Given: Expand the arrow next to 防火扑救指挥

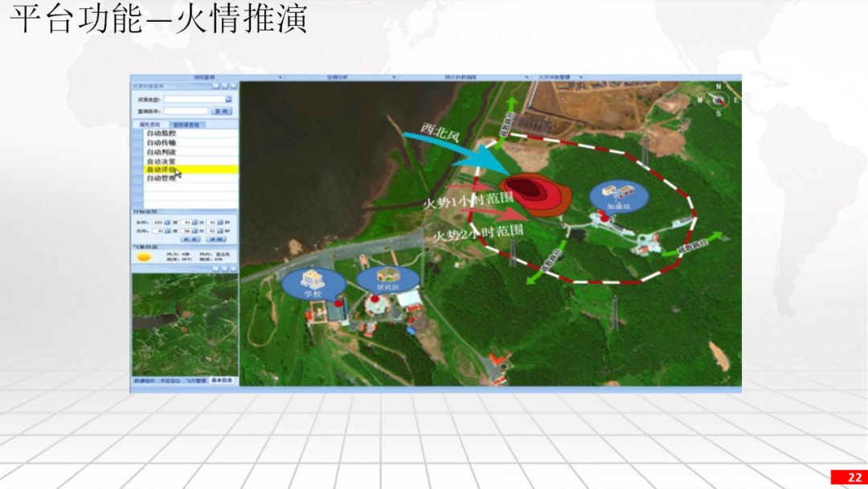Looking at the screenshot, I should (x=526, y=77).
